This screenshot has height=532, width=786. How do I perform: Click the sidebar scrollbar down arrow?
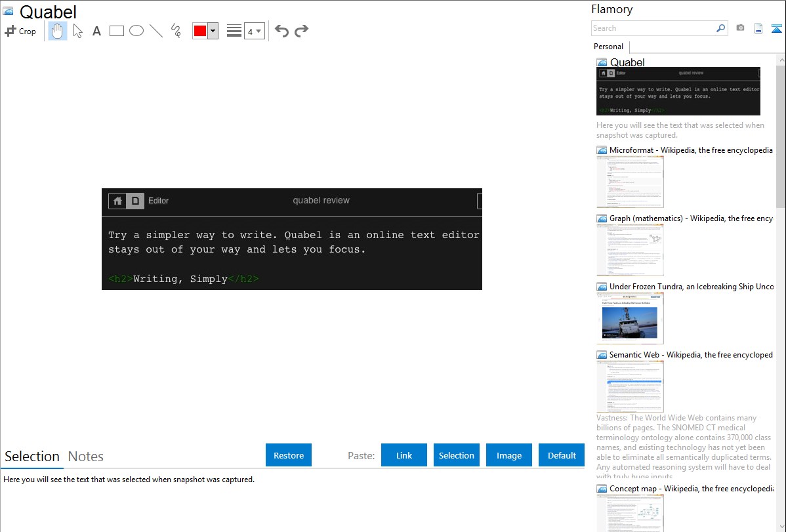coord(781,527)
